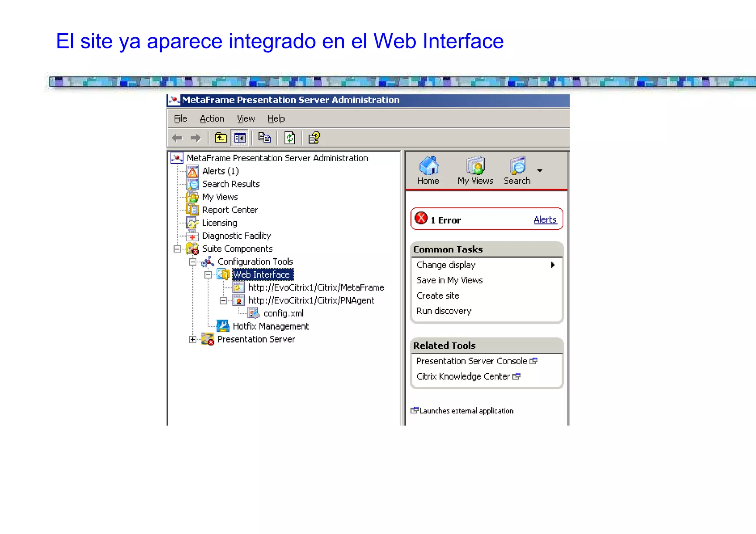Viewport: 756px width, 534px height.
Task: Click Save in My Views task
Action: coord(450,280)
